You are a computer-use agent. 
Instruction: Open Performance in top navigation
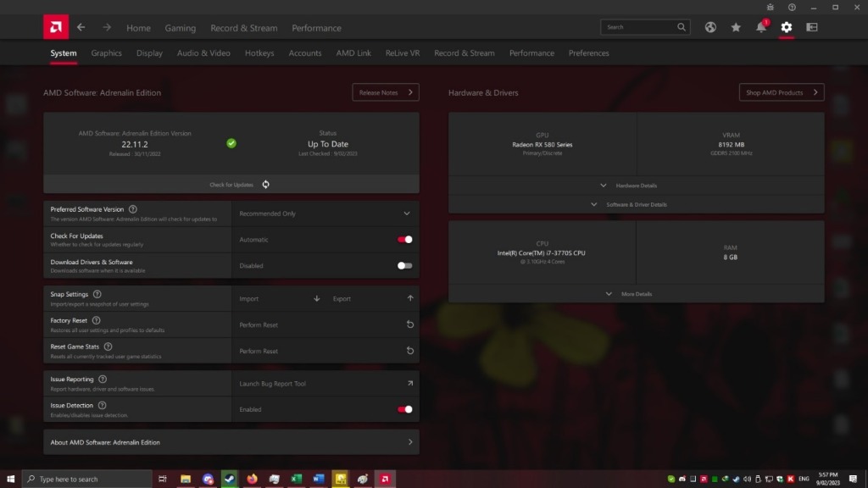317,28
